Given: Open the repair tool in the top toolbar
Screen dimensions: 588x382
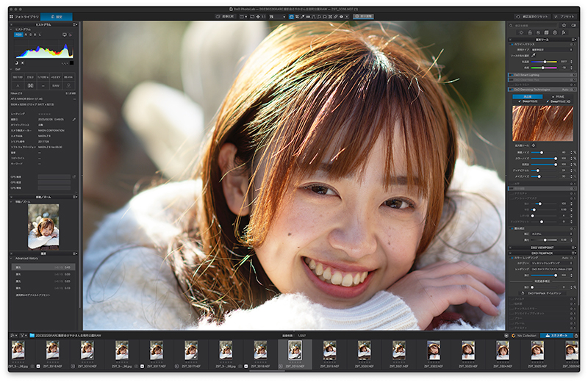Looking at the screenshot, I should pyautogui.click(x=335, y=16).
